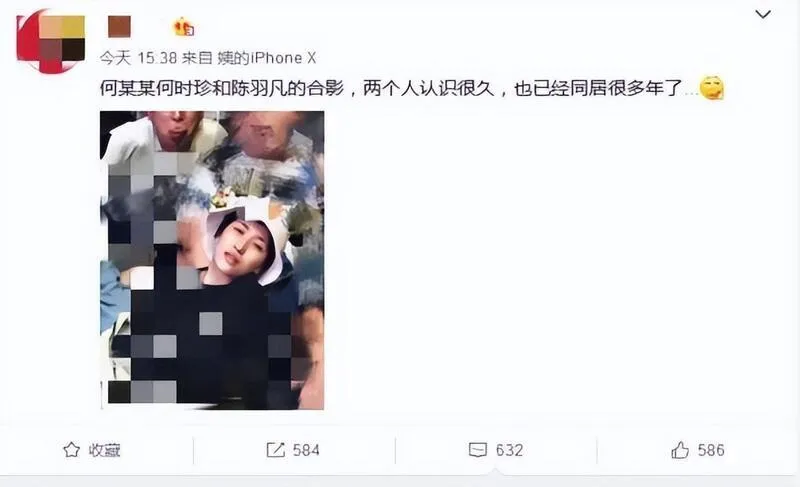Click the crown membership badge icon

184,27
